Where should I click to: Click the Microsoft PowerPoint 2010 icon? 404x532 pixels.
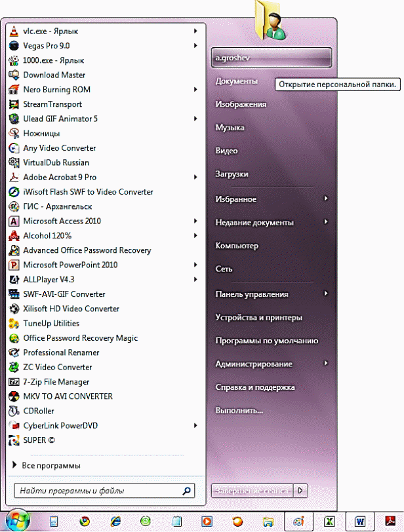[x=14, y=265]
